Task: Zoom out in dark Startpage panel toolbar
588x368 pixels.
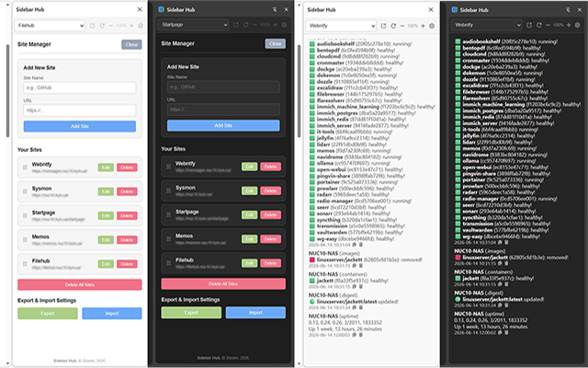Action: tap(254, 25)
